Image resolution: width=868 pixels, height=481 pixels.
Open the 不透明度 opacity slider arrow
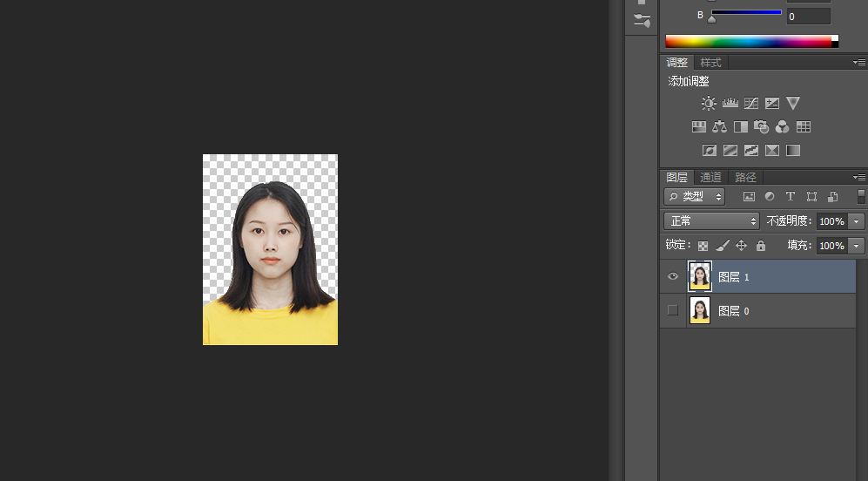point(857,221)
